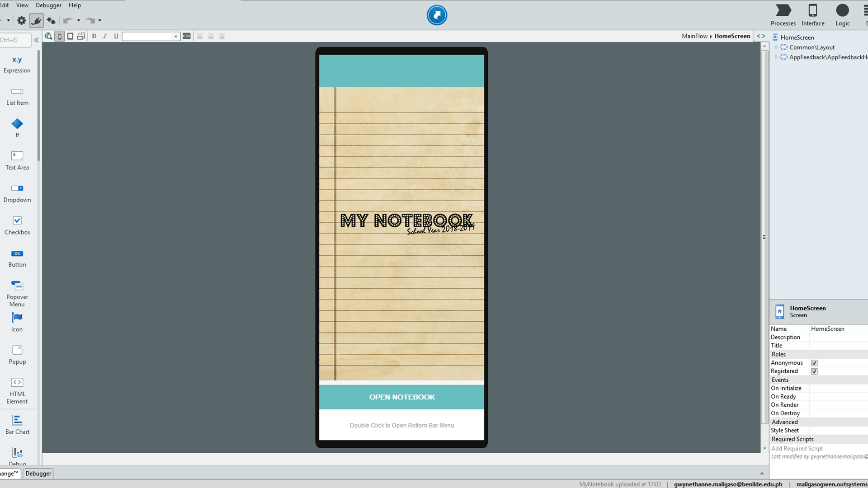
Task: Select the Icon widget
Action: (17, 323)
